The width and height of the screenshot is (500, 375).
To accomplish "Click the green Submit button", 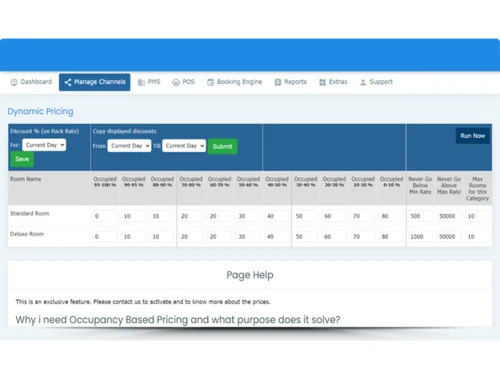I will point(223,146).
